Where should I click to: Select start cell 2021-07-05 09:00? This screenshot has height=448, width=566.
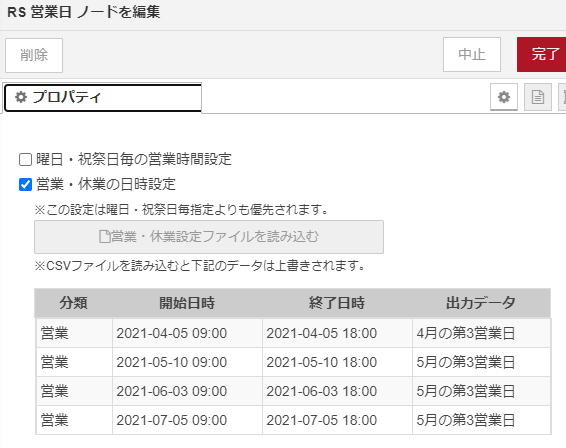pos(187,420)
